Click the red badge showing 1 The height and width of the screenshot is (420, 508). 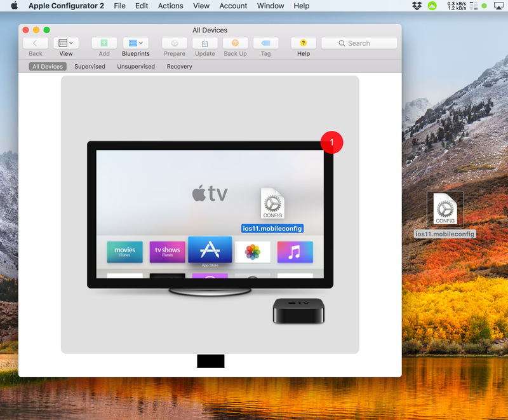[x=331, y=142]
